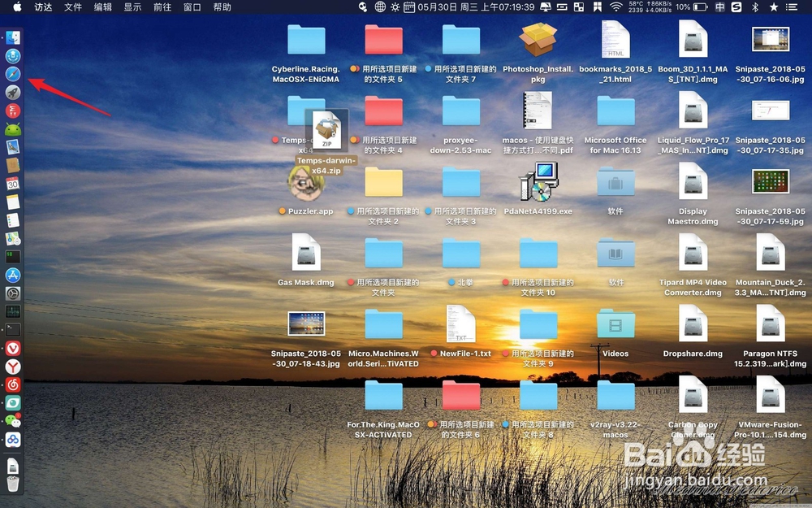
Task: Open Finder from the dock
Action: point(13,37)
